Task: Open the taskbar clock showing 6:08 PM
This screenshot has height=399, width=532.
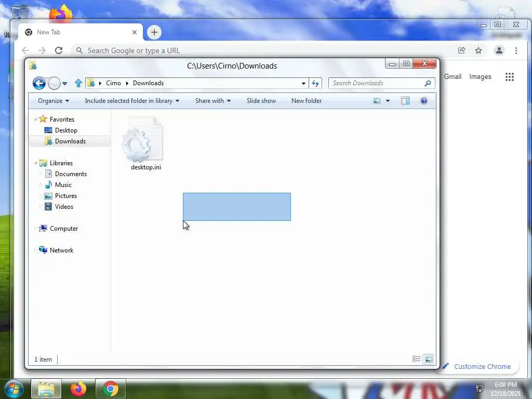Action: point(505,389)
